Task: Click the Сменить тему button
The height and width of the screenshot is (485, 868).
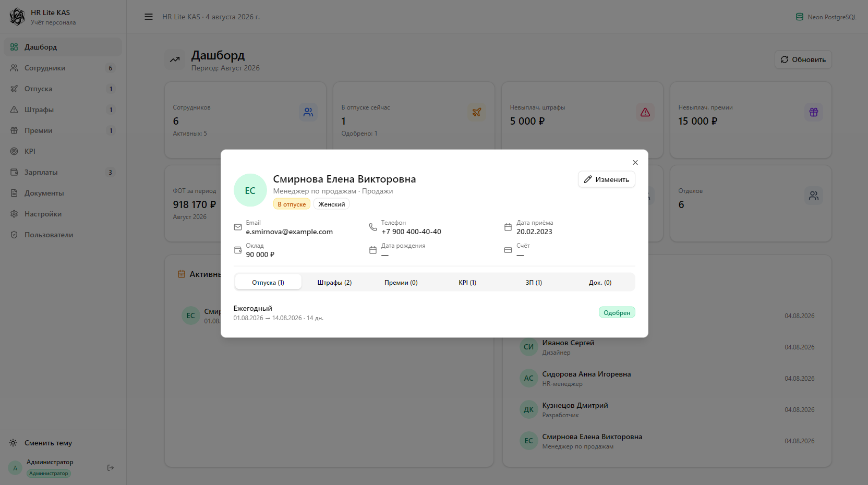Action: tap(63, 443)
